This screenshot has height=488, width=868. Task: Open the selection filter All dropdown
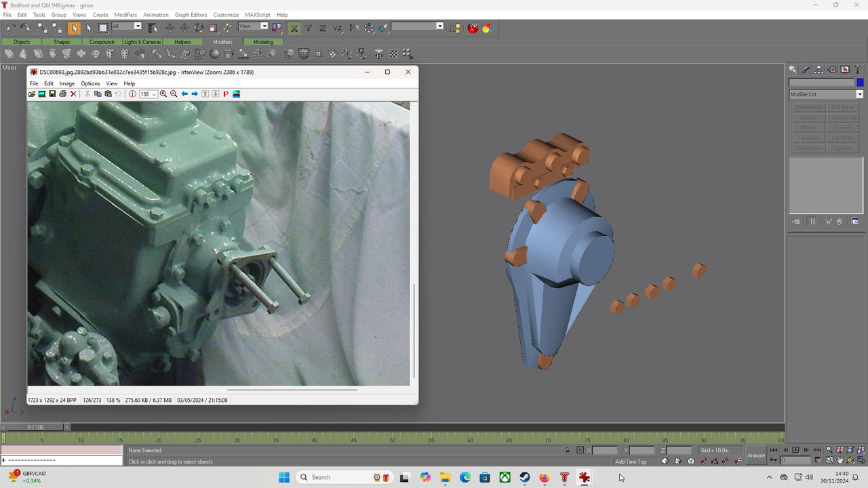point(126,26)
